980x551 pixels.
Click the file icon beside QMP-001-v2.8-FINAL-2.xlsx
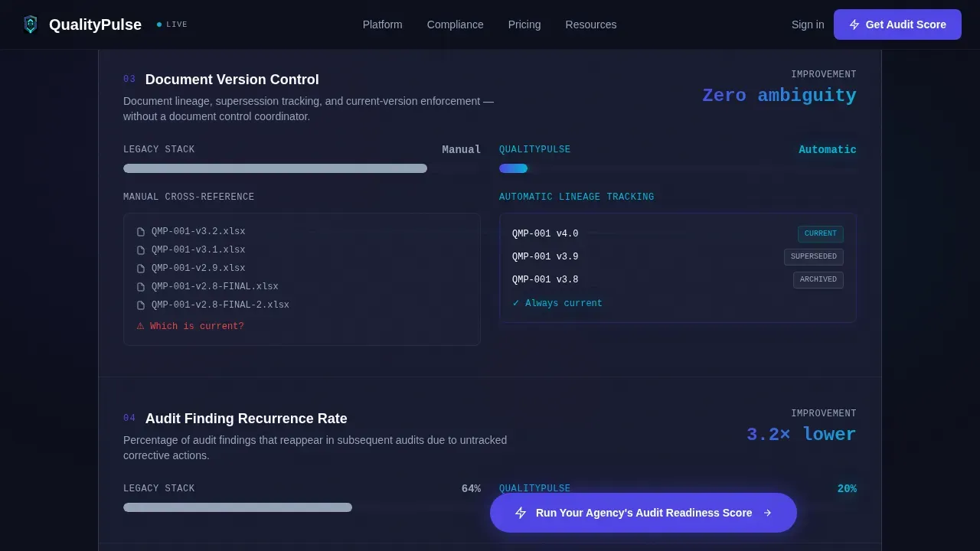coord(141,305)
